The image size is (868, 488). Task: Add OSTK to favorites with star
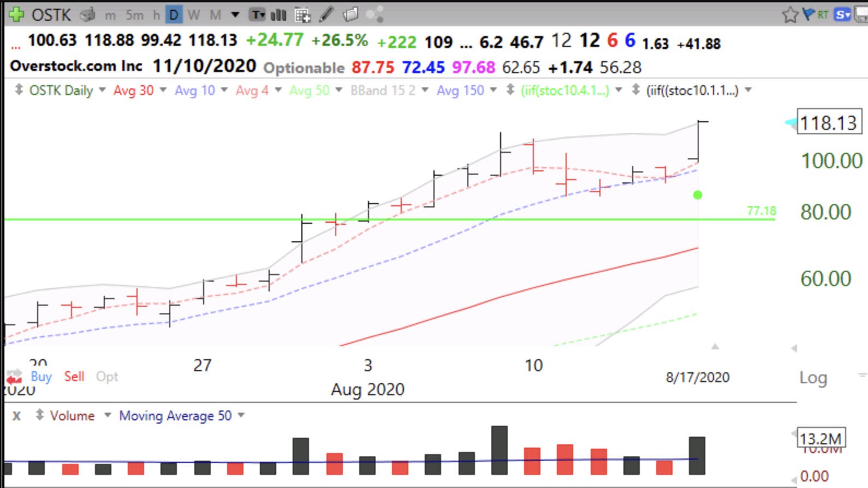tap(790, 15)
